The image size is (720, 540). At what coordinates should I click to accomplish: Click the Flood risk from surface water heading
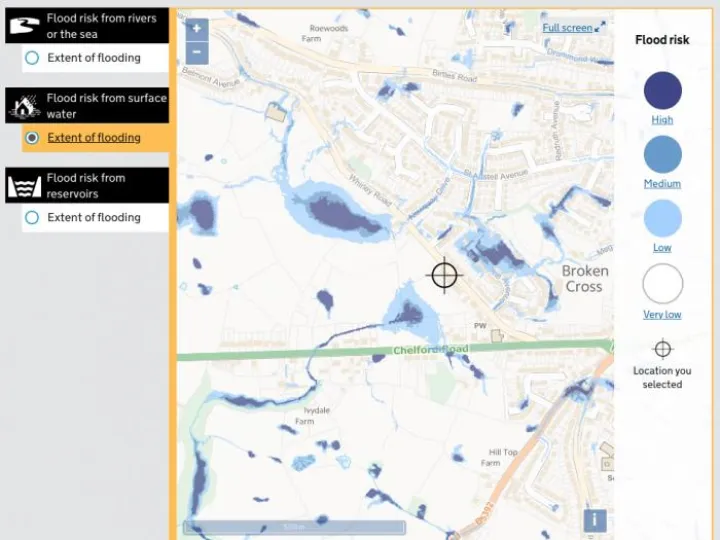(106, 106)
